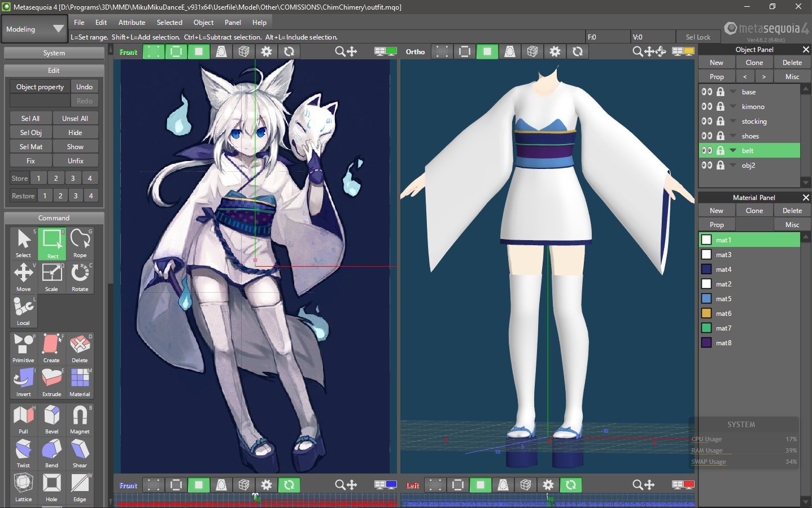Click the Object property button

pos(40,86)
